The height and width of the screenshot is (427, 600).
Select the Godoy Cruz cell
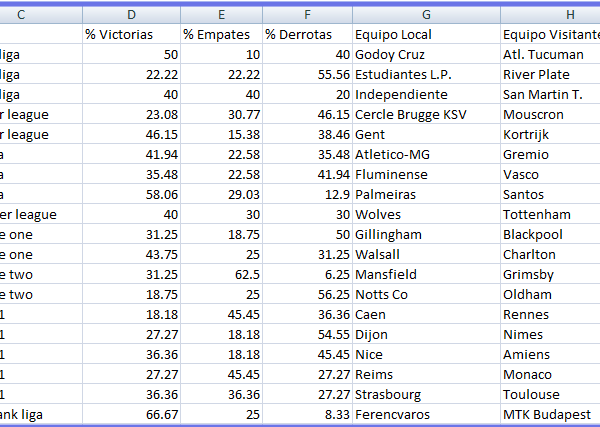[426, 54]
